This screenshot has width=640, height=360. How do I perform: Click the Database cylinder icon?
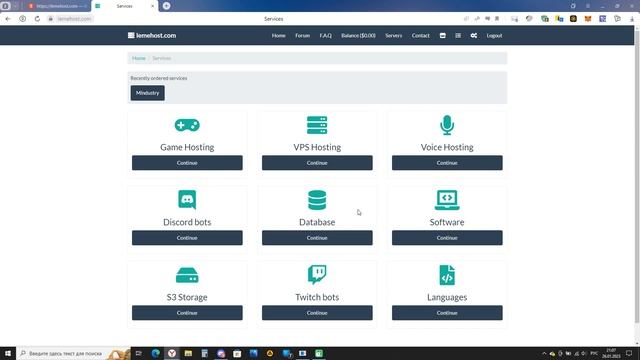pos(317,200)
